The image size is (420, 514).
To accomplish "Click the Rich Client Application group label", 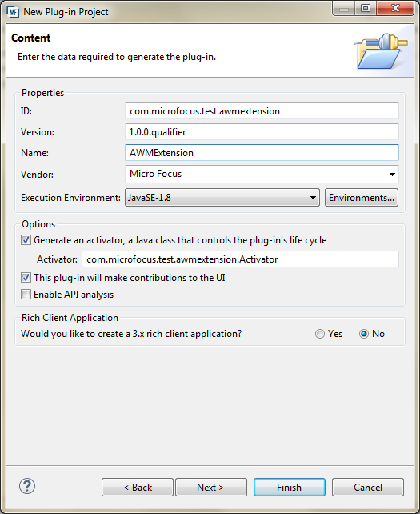I will tap(70, 318).
